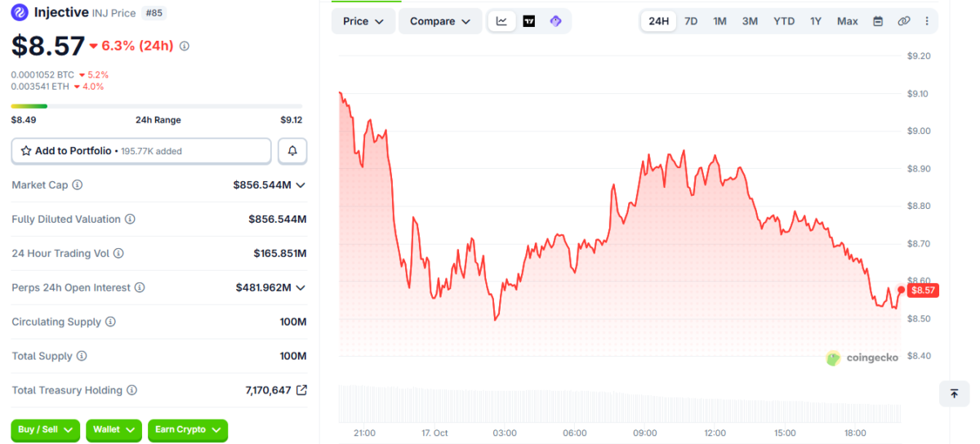Click the 0.0001052 BTC price text
980x444 pixels.
(42, 74)
